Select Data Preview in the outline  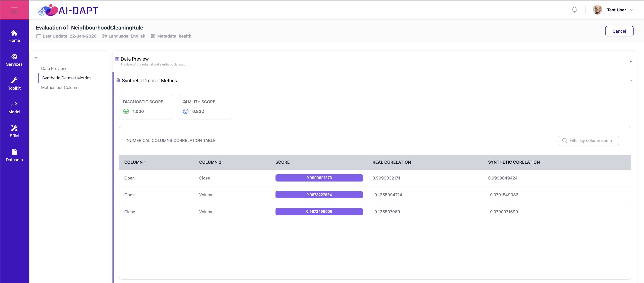pyautogui.click(x=53, y=68)
